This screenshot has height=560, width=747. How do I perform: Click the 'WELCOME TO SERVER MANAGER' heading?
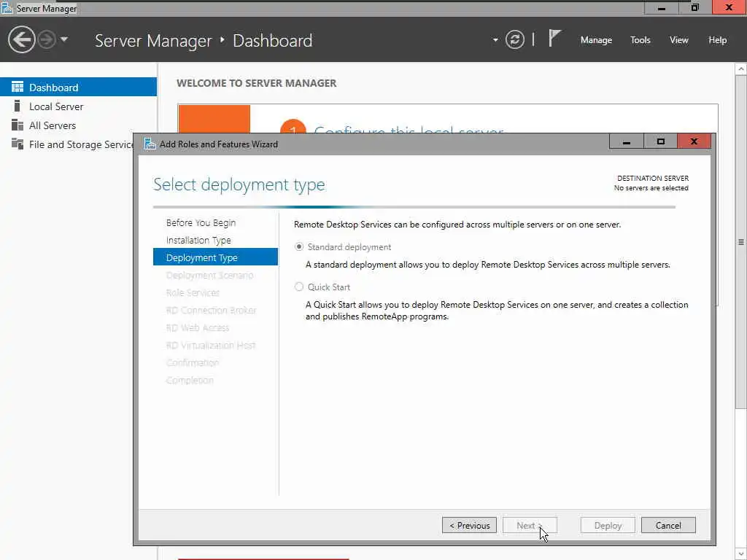(256, 83)
